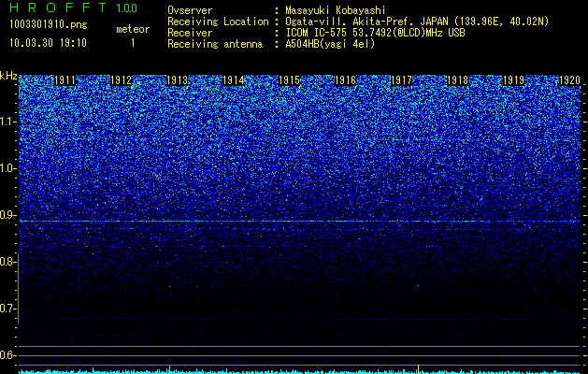Viewport: 588px width, 374px height.
Task: Click the HROFFT 1.0.0 title text
Action: coord(74,7)
